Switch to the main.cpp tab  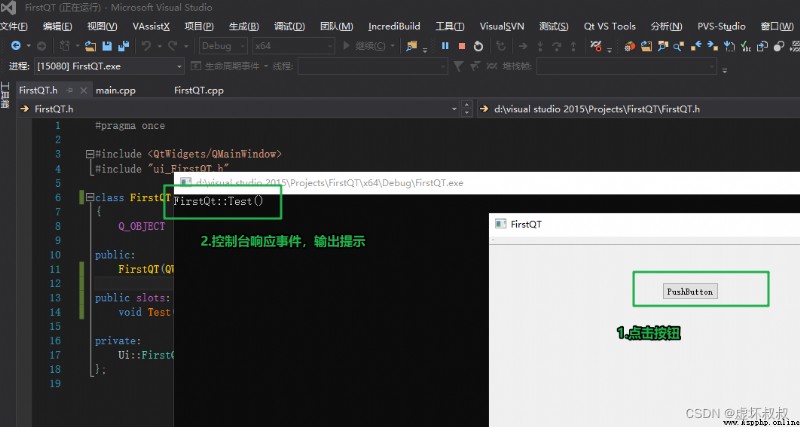116,90
